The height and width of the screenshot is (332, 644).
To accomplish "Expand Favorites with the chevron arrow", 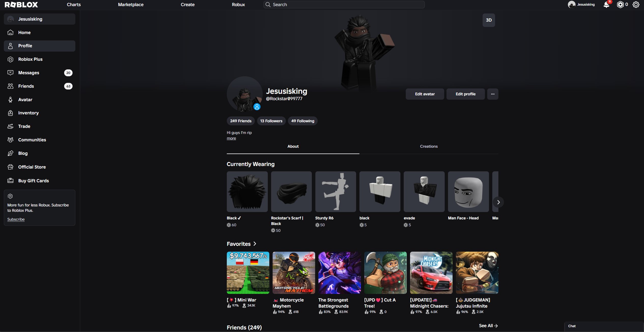I will 255,244.
